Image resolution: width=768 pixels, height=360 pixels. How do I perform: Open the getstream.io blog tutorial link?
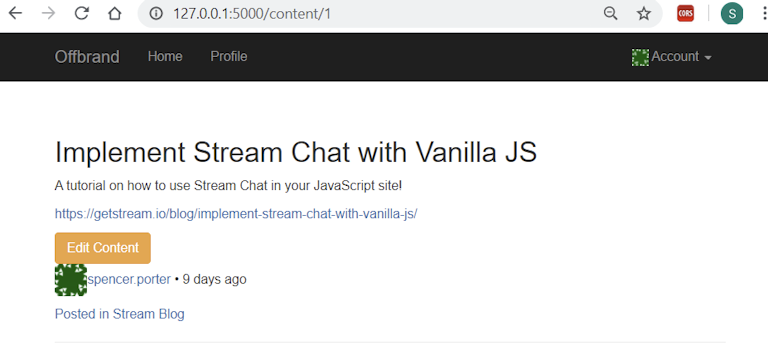point(236,214)
